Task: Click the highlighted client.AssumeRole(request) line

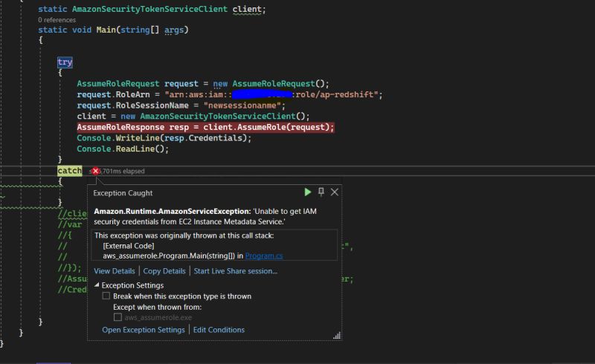Action: pos(205,127)
